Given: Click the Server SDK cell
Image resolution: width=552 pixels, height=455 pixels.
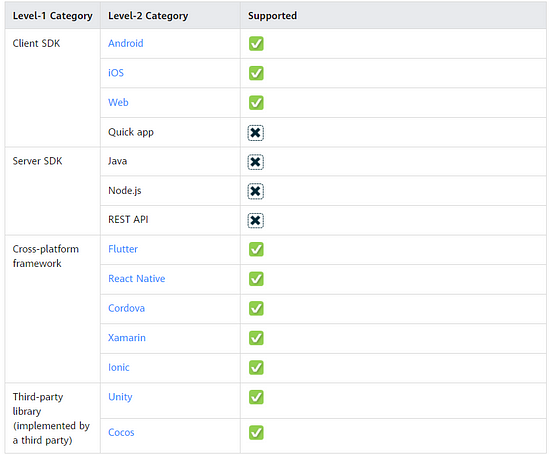Looking at the screenshot, I should [53, 191].
